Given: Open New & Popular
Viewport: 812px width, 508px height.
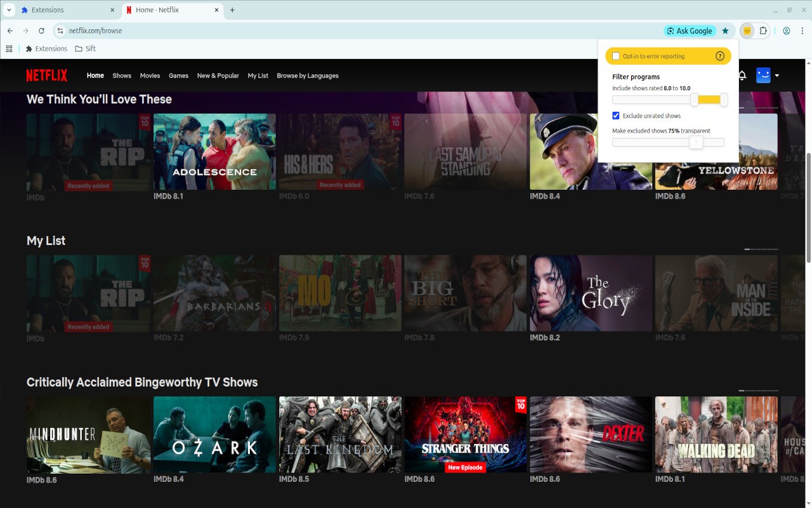Looking at the screenshot, I should [218, 76].
